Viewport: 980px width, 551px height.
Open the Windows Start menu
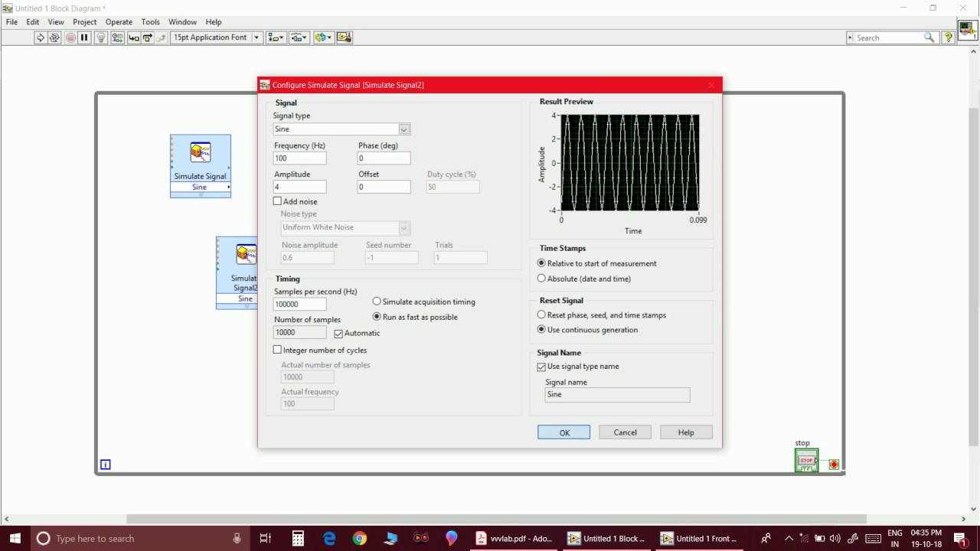pos(15,538)
